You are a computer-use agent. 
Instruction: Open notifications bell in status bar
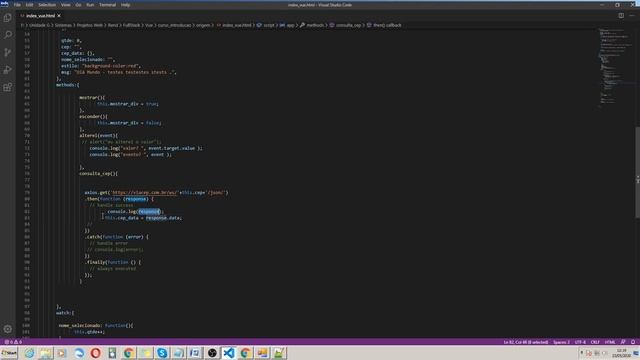[633, 342]
